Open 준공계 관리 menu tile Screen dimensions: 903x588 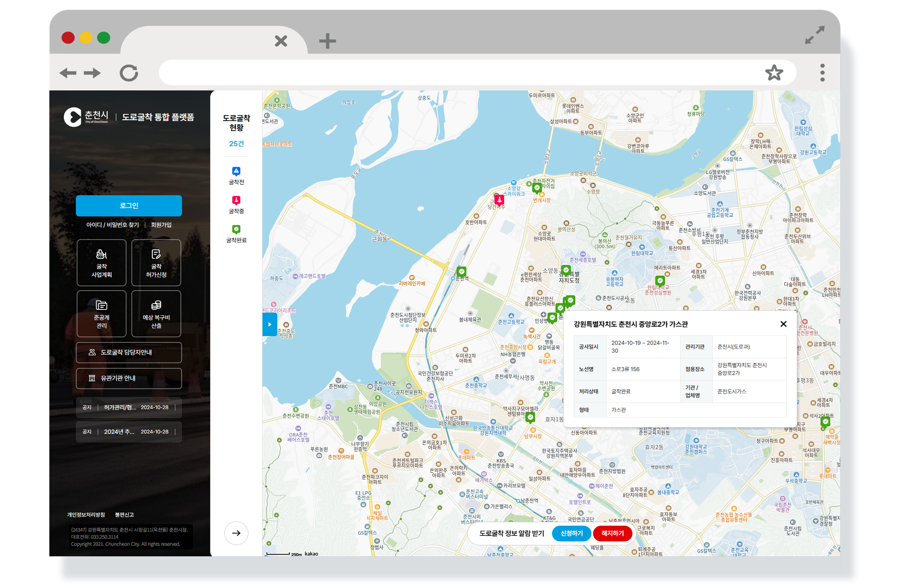coord(101,314)
